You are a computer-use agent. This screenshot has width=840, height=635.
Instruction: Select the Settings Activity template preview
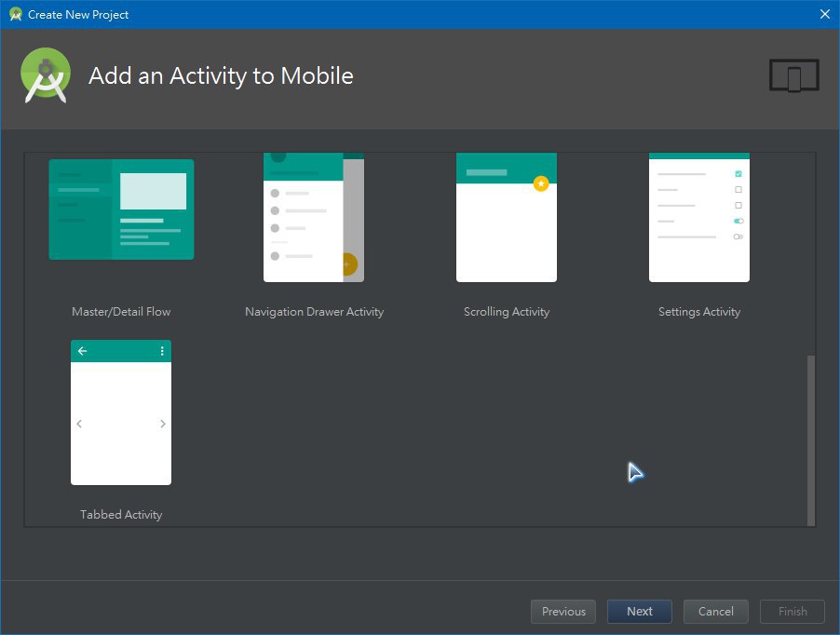699,217
